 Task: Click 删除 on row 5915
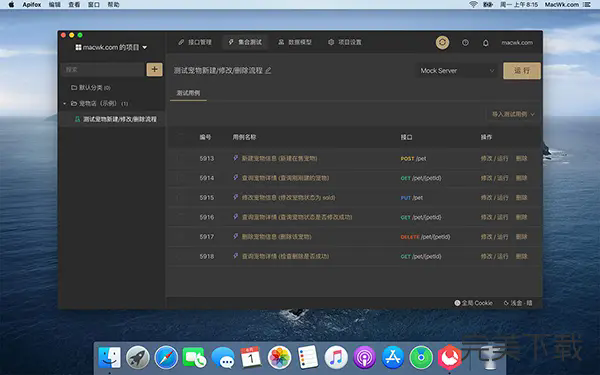[521, 197]
